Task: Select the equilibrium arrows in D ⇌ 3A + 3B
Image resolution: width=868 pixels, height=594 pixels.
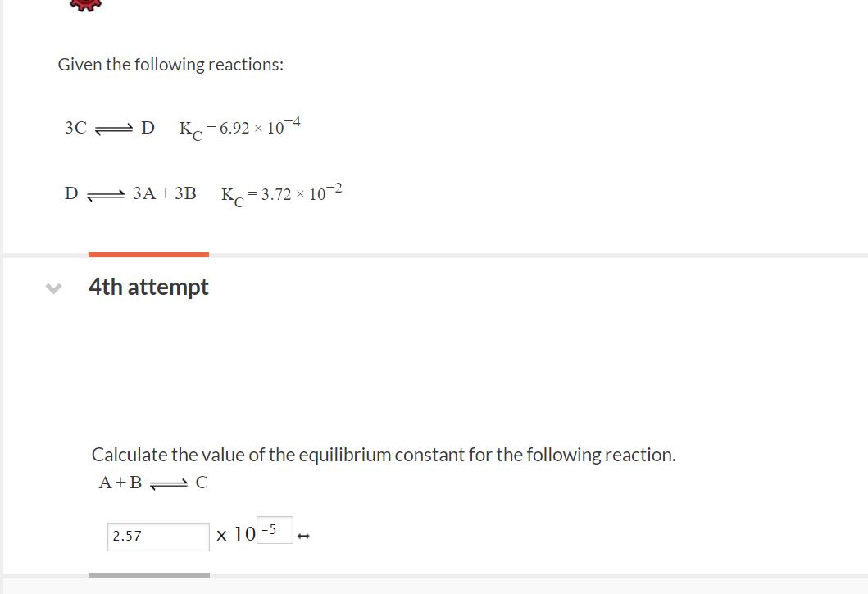Action: click(106, 194)
